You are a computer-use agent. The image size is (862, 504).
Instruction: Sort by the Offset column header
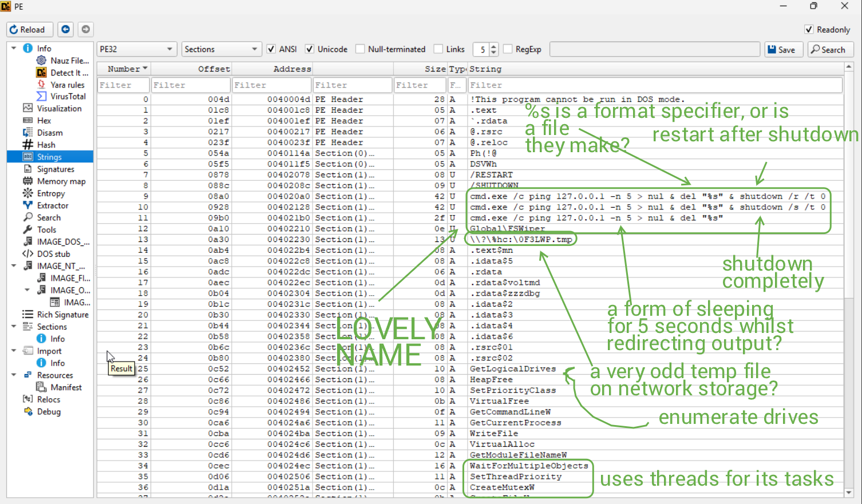pos(213,69)
